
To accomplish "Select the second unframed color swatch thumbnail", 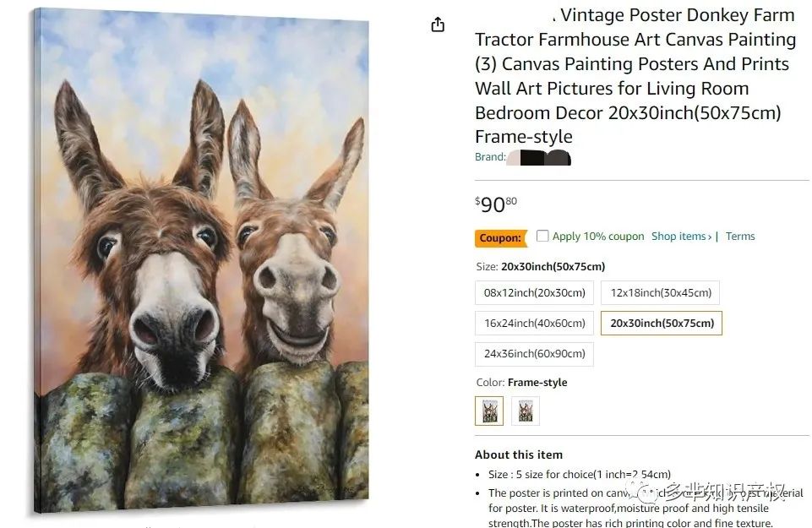I will click(525, 411).
